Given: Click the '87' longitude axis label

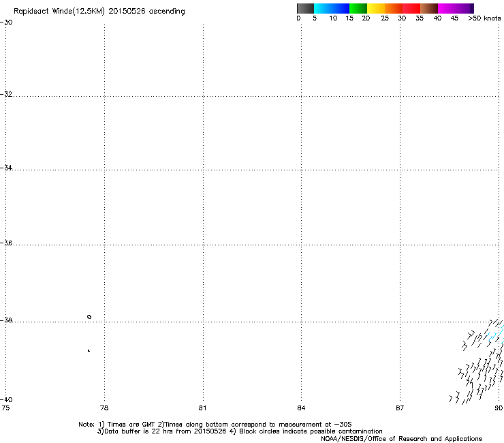Looking at the screenshot, I should click(x=400, y=408).
